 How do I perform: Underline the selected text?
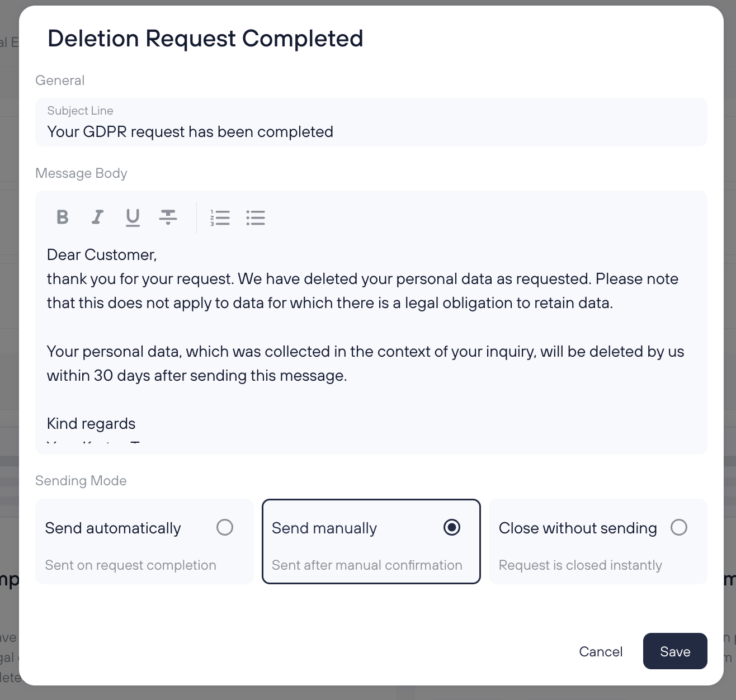point(133,217)
